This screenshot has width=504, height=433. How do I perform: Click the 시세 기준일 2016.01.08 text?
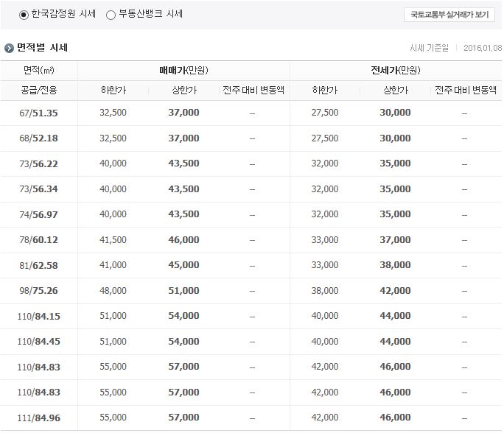pyautogui.click(x=455, y=48)
